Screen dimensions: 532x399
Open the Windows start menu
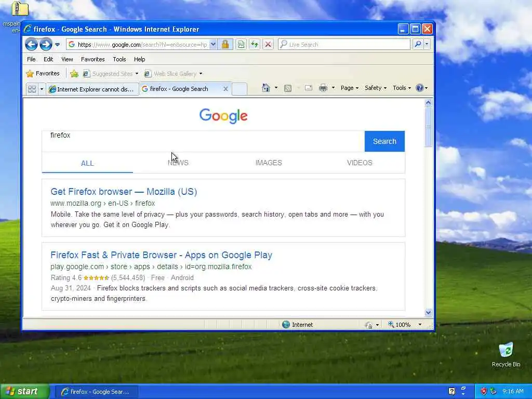(x=25, y=392)
